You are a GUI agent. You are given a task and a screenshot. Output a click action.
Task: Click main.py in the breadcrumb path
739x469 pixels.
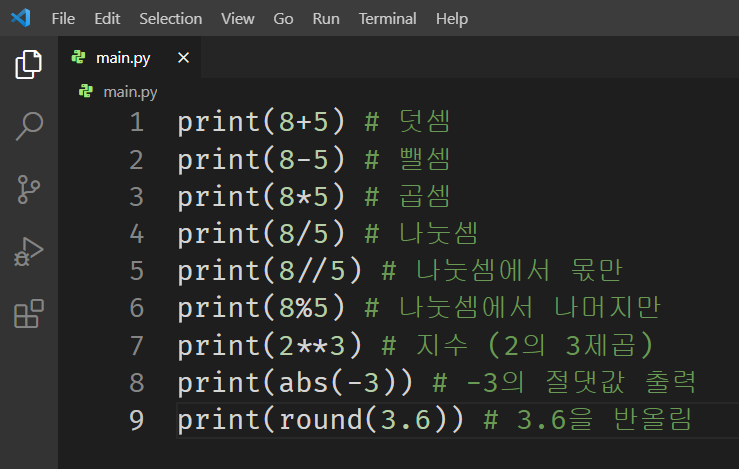click(x=131, y=91)
